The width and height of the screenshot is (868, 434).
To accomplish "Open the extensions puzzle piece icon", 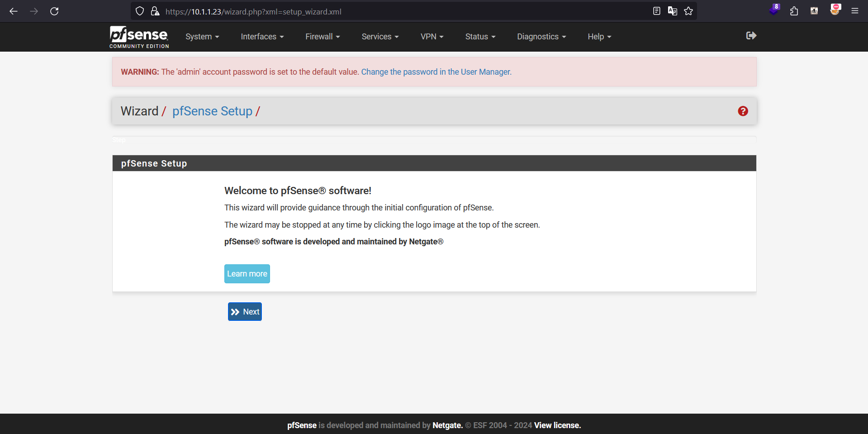I will point(794,11).
